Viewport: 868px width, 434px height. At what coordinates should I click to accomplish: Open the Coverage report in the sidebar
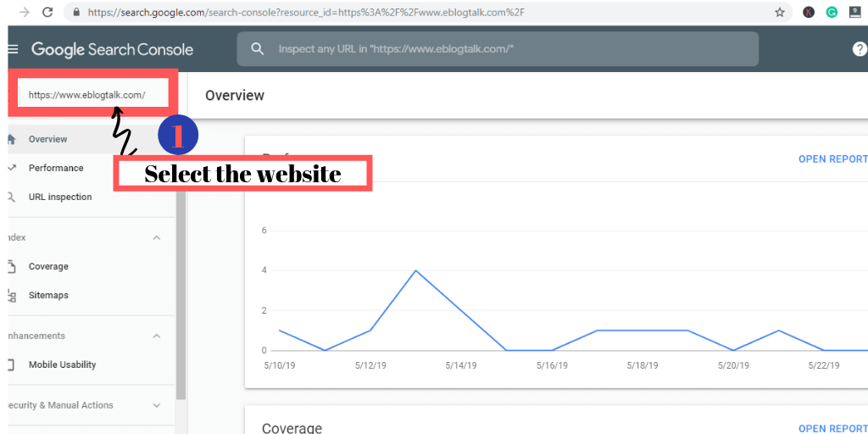(48, 266)
